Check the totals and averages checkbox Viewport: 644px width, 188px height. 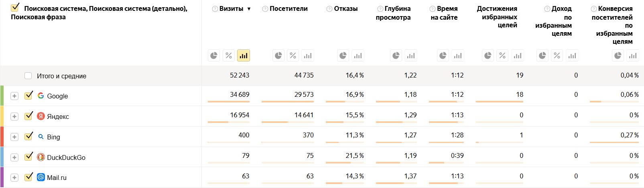(28, 76)
